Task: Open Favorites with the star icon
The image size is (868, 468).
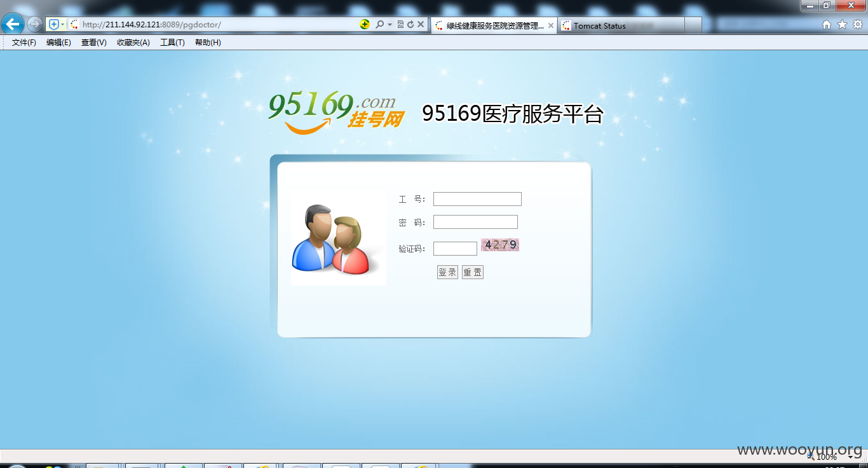Action: (842, 24)
